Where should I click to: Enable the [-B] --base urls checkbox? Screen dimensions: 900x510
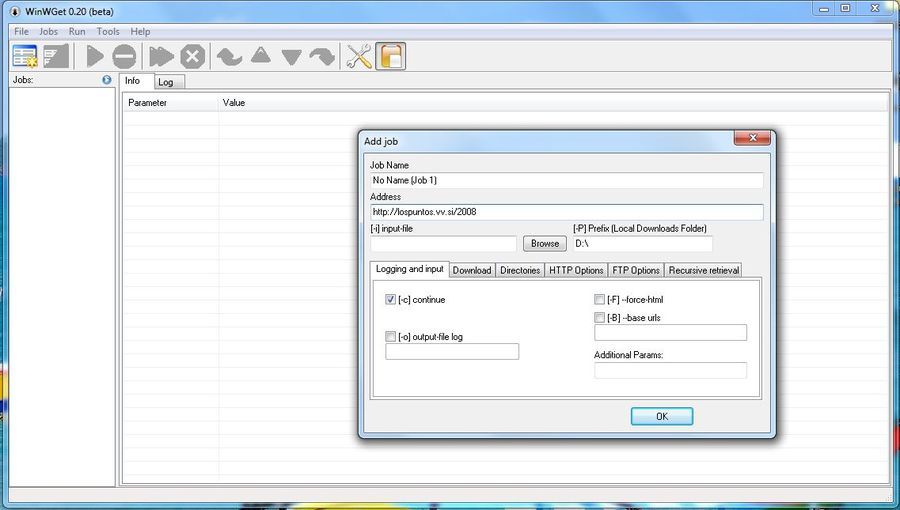coord(599,318)
